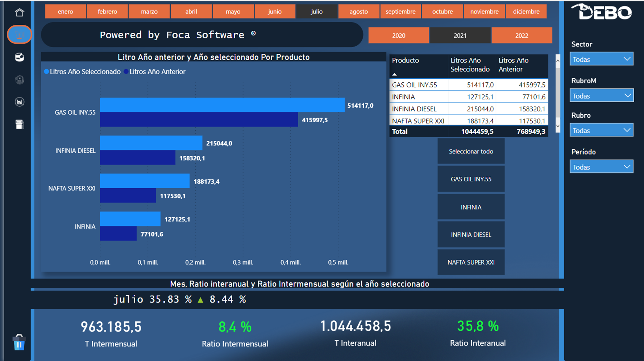Image resolution: width=644 pixels, height=361 pixels.
Task: Switch to the 2021 year tab
Action: click(460, 35)
